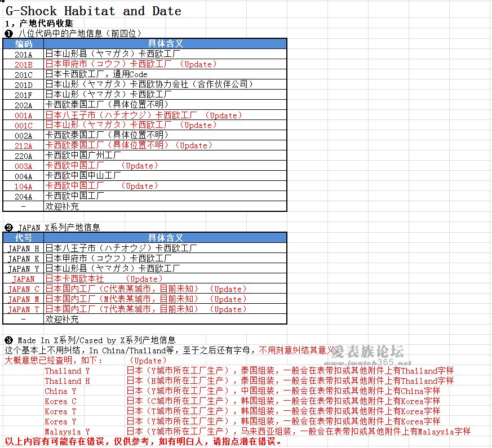
Task: Select the red text '大概意思已经查明，如下：'
Action: coord(54,360)
